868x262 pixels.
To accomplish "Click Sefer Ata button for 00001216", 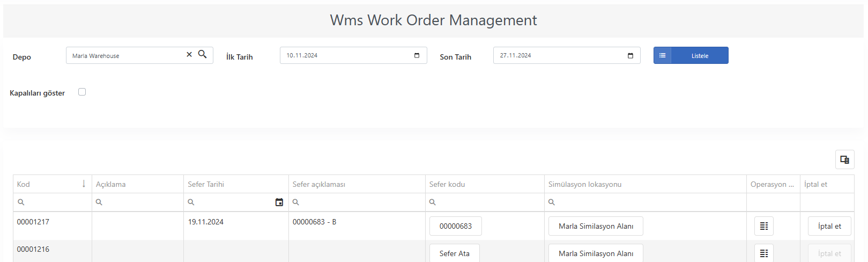I will [x=455, y=253].
